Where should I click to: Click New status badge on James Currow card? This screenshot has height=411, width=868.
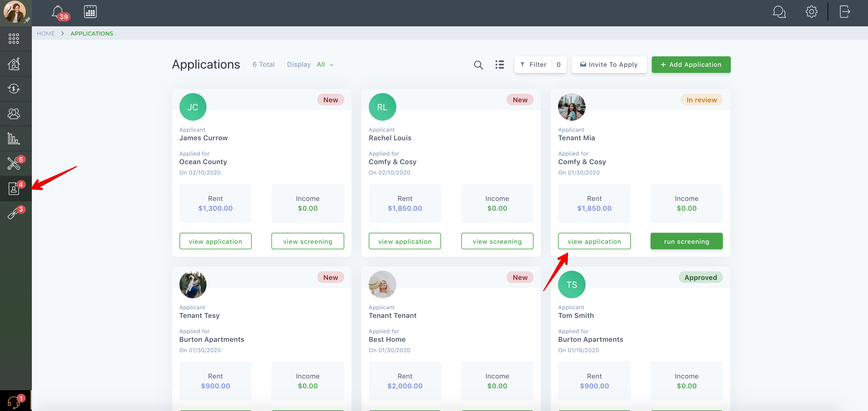pos(330,100)
